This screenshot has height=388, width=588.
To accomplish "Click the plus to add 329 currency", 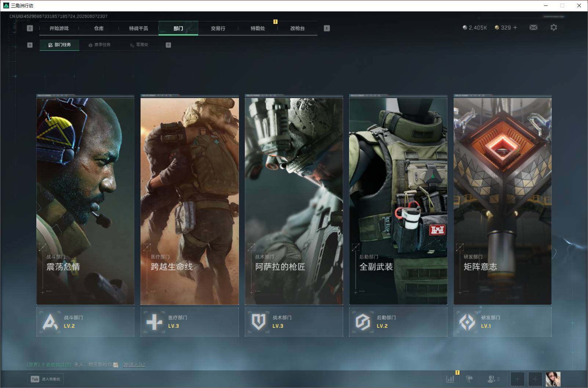I will [x=515, y=28].
